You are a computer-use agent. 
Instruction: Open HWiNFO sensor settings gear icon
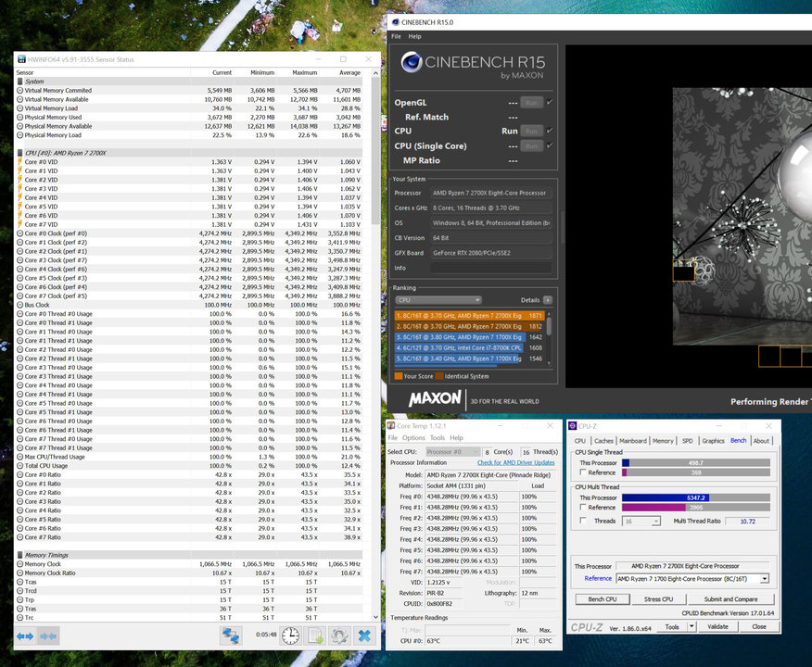click(x=339, y=636)
